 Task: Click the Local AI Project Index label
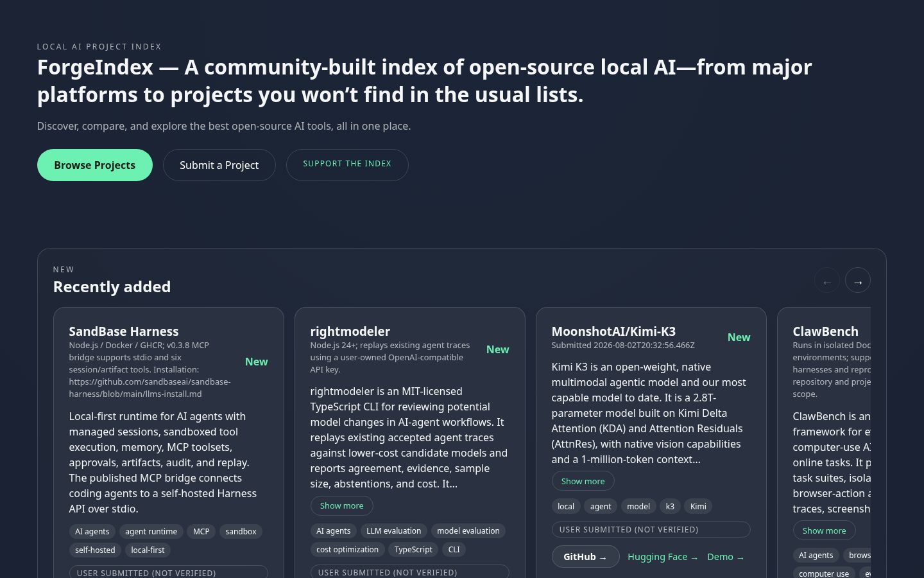99,47
